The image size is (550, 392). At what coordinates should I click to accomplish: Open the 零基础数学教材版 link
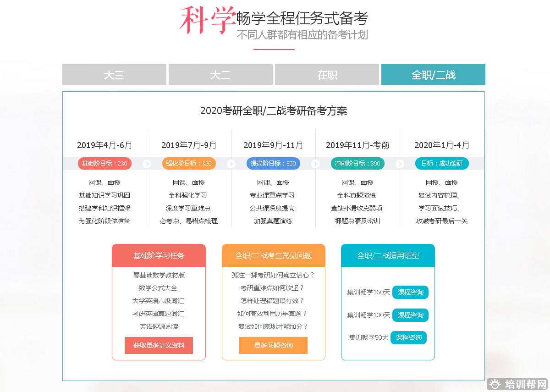159,275
